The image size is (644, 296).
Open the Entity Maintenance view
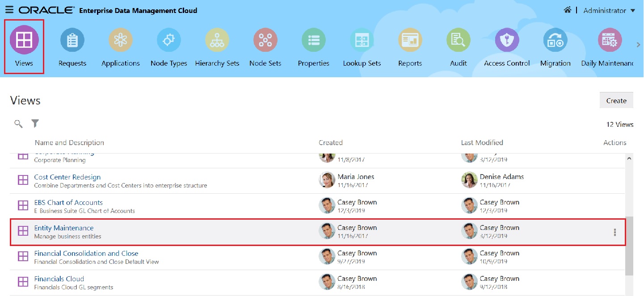coord(64,228)
